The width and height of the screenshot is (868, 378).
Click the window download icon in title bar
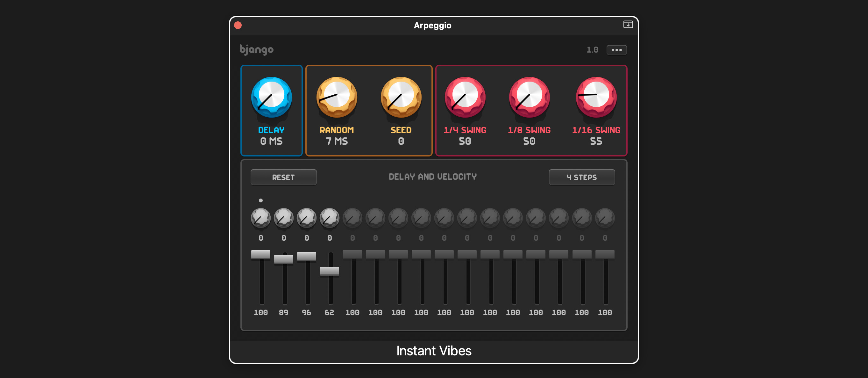click(x=628, y=25)
